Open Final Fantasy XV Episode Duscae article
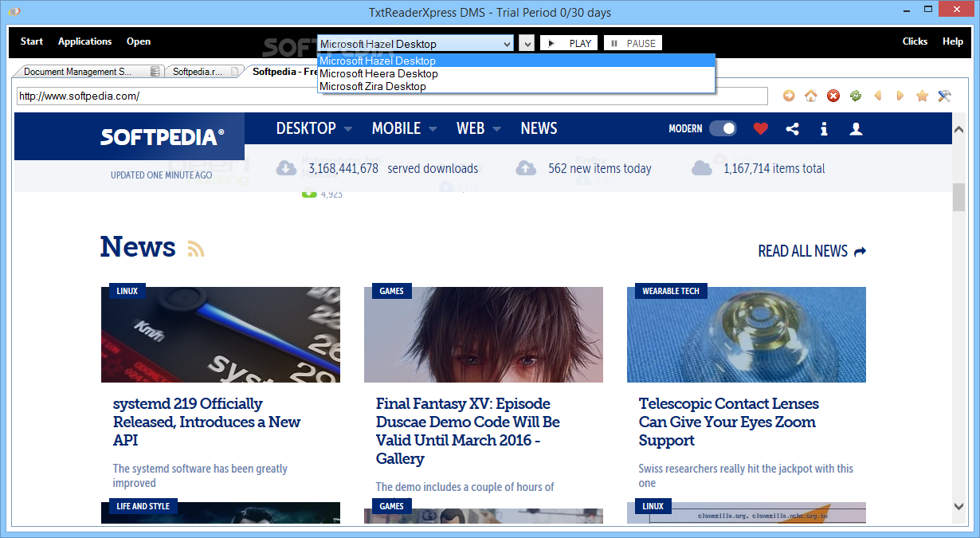The height and width of the screenshot is (538, 980). pos(468,431)
